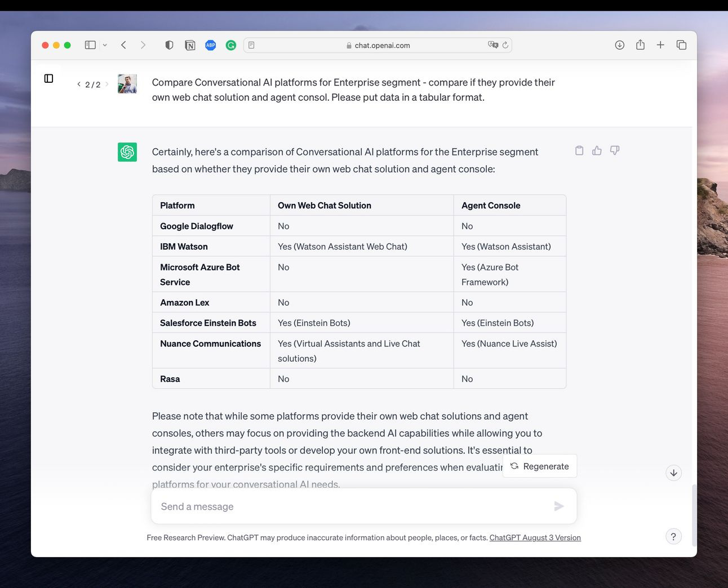Copy the response to clipboard
This screenshot has width=728, height=588.
579,150
